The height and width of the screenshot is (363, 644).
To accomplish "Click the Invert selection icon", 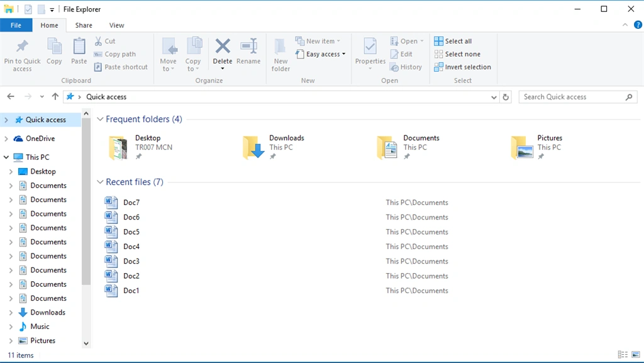I will (x=438, y=67).
